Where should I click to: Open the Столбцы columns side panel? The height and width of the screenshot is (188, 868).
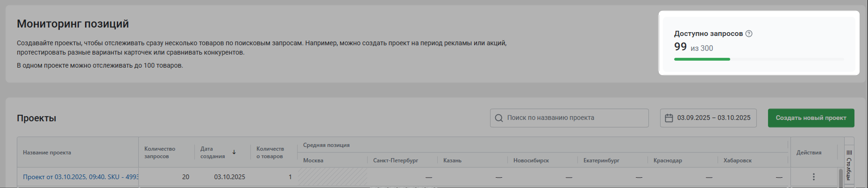(x=849, y=164)
